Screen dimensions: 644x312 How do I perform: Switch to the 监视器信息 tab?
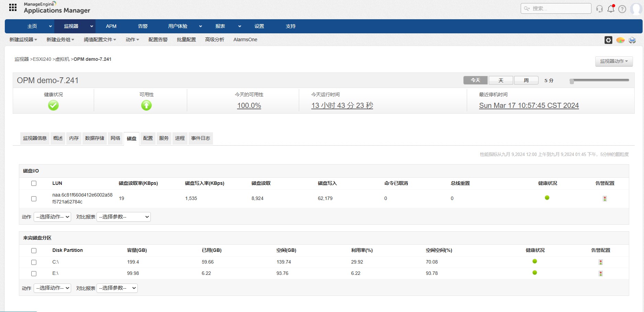[x=35, y=138]
